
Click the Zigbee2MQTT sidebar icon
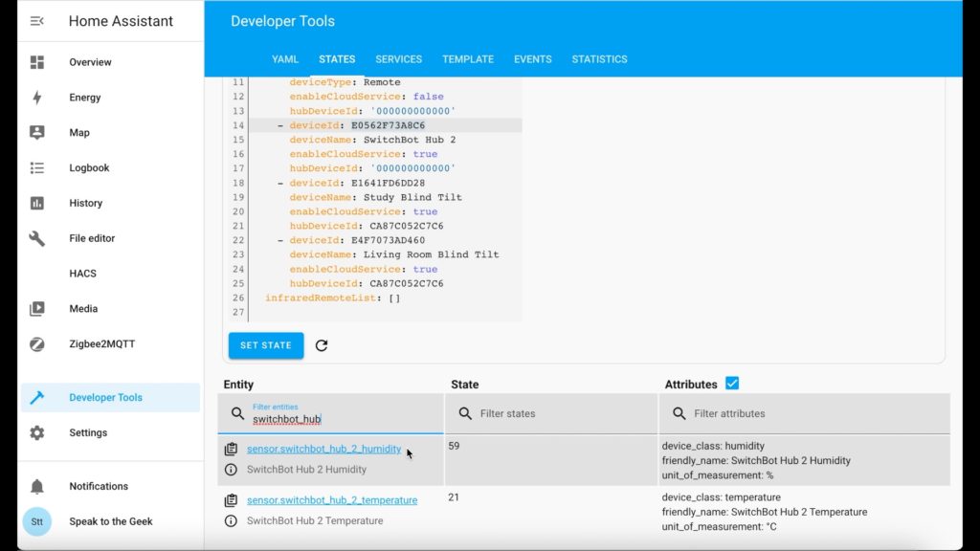[37, 343]
